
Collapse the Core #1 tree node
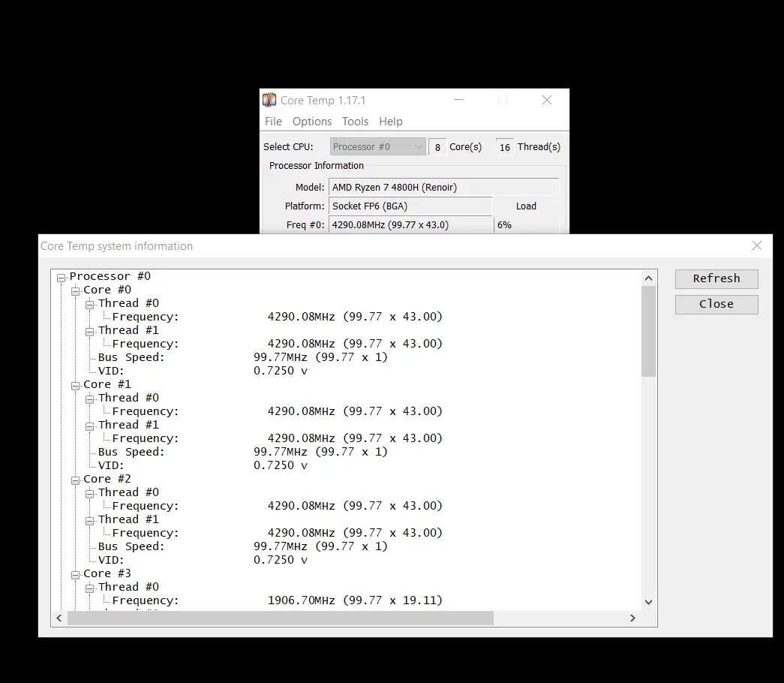(75, 386)
